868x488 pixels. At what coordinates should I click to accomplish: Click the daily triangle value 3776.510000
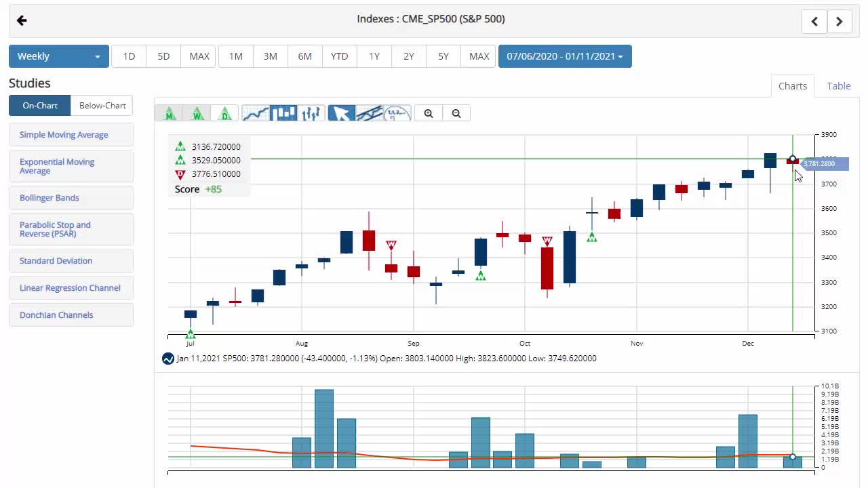[x=216, y=174]
